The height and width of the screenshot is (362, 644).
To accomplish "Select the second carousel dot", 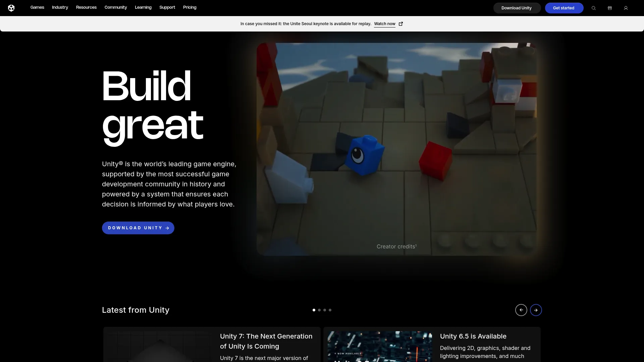I will [319, 310].
